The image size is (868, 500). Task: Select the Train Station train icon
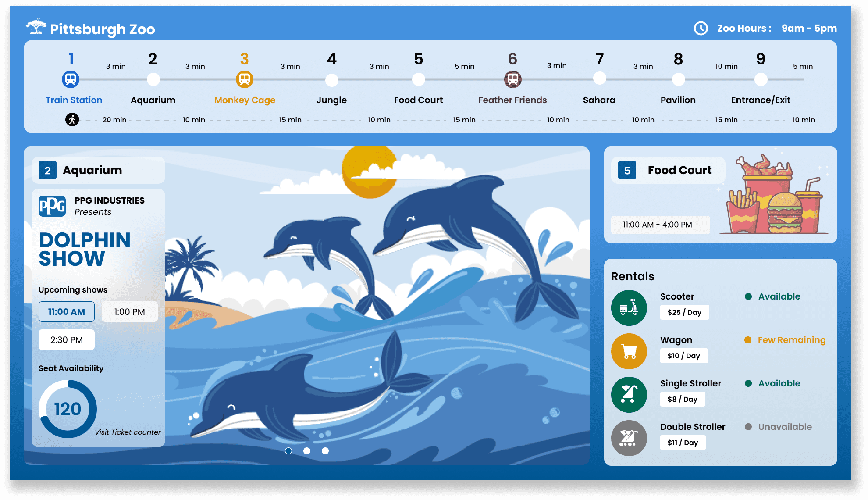[x=71, y=79]
